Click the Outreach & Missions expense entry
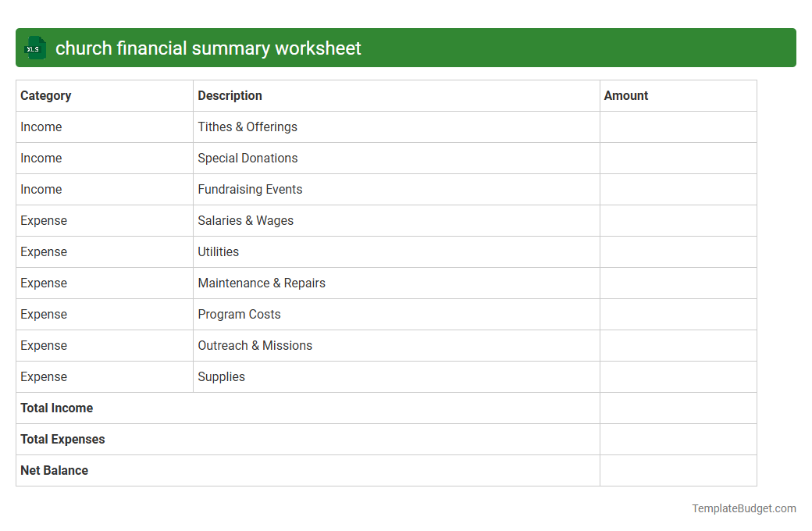This screenshot has width=812, height=531. (255, 345)
